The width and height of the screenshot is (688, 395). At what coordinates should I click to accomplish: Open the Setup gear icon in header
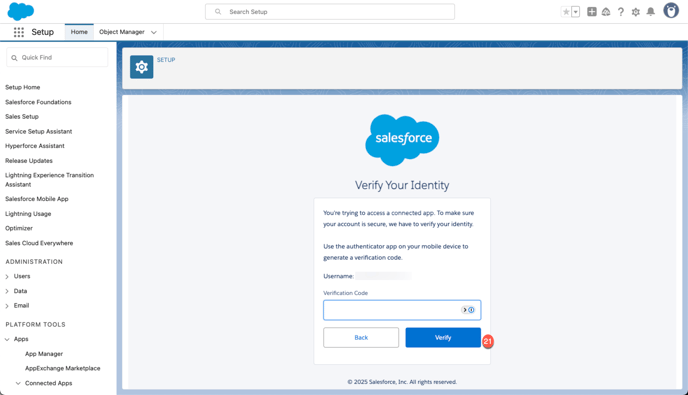pyautogui.click(x=635, y=12)
